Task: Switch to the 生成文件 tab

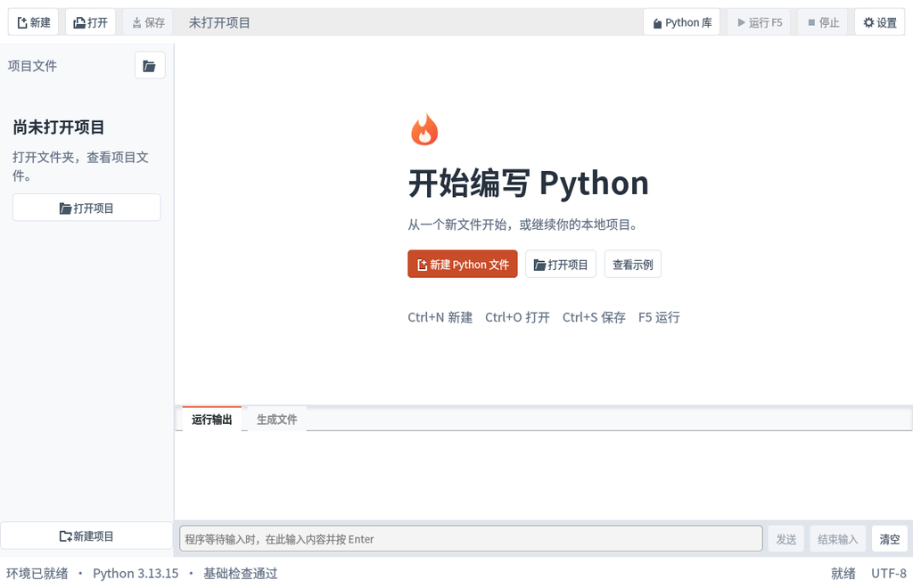Action: tap(276, 419)
